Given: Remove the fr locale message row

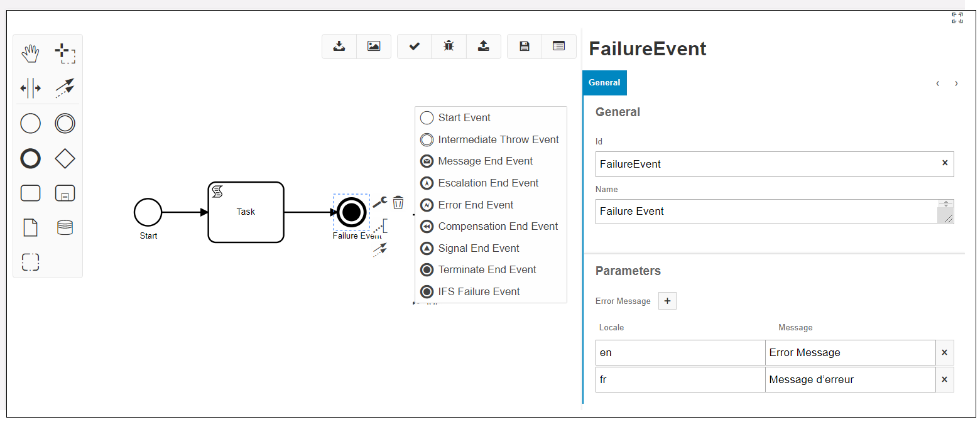Looking at the screenshot, I should click(x=944, y=379).
